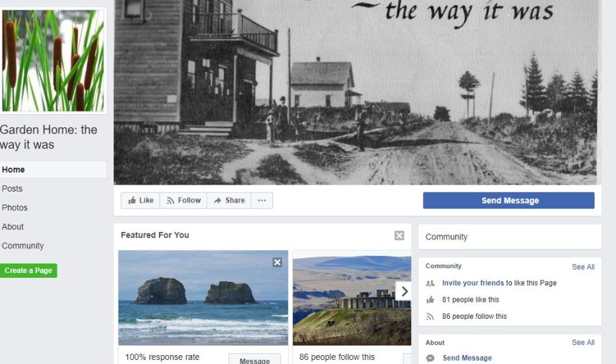Open the Photos tab in sidebar

click(x=14, y=208)
